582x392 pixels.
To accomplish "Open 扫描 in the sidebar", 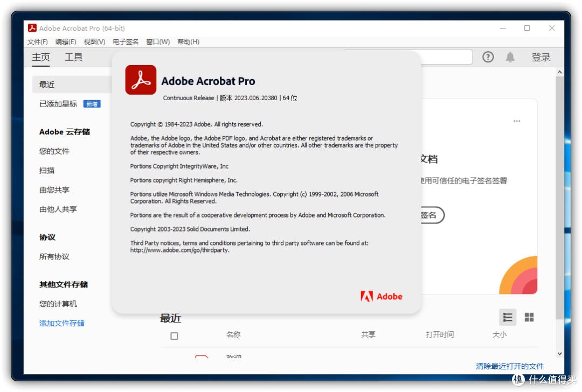I will tap(47, 171).
